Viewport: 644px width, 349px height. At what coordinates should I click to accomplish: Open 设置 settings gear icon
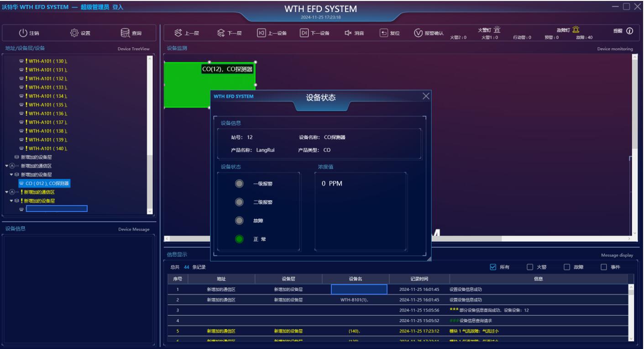(x=74, y=33)
